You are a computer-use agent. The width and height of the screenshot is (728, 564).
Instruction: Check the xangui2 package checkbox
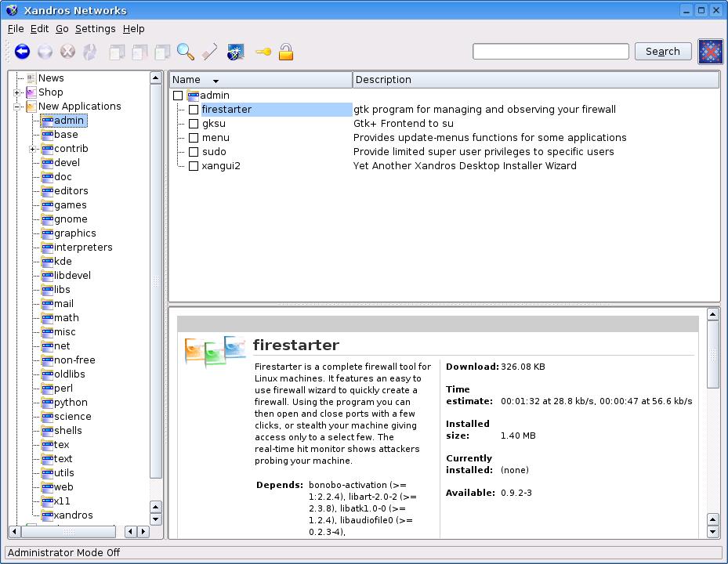click(x=194, y=166)
